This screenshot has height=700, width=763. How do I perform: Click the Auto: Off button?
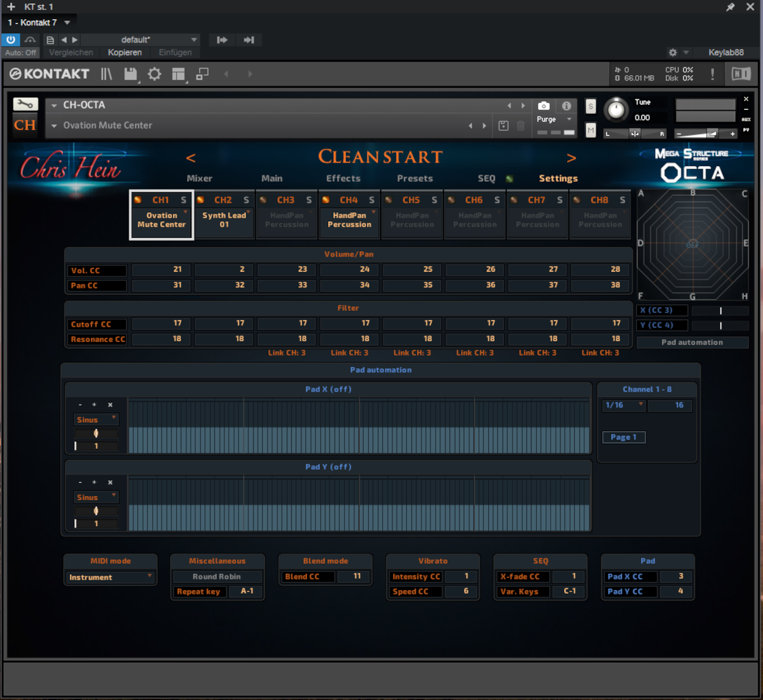(21, 53)
